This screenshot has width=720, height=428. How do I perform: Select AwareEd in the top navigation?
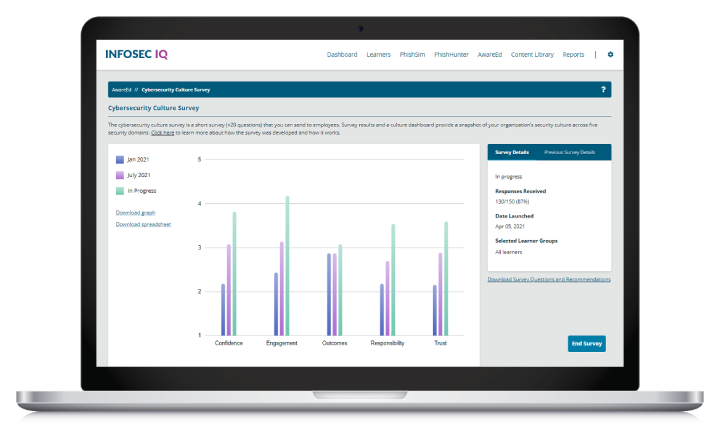(491, 54)
